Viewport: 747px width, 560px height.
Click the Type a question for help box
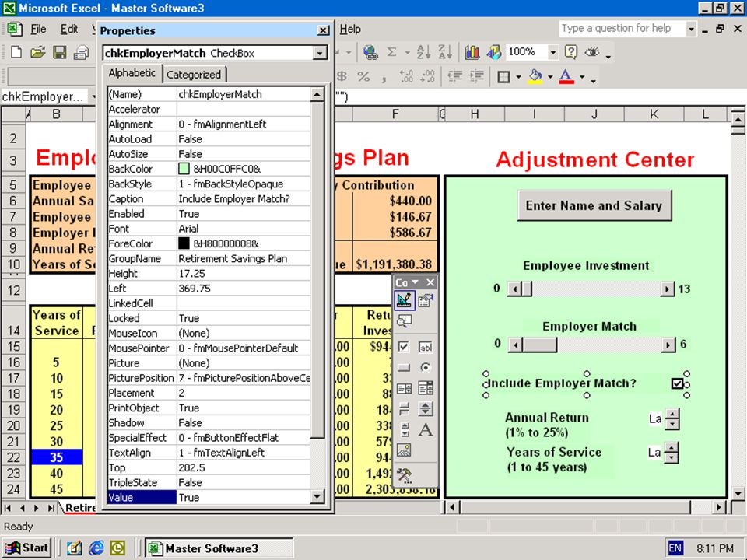coord(622,29)
